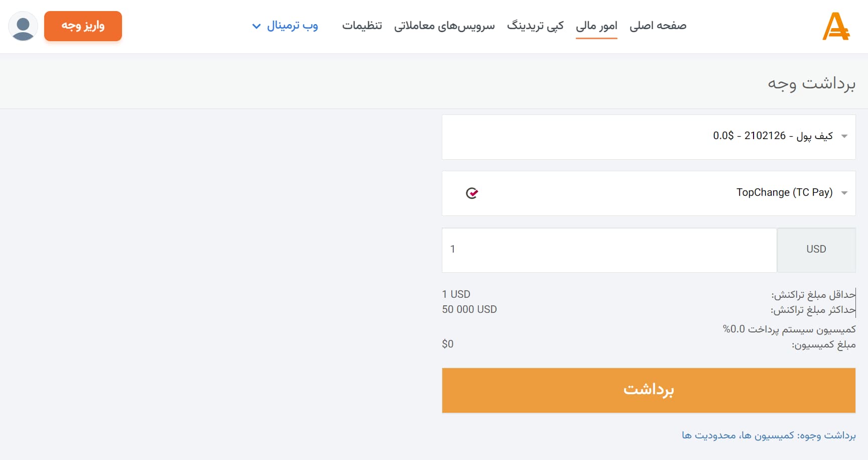
Task: Click the واریز وجه deposit button
Action: click(83, 26)
